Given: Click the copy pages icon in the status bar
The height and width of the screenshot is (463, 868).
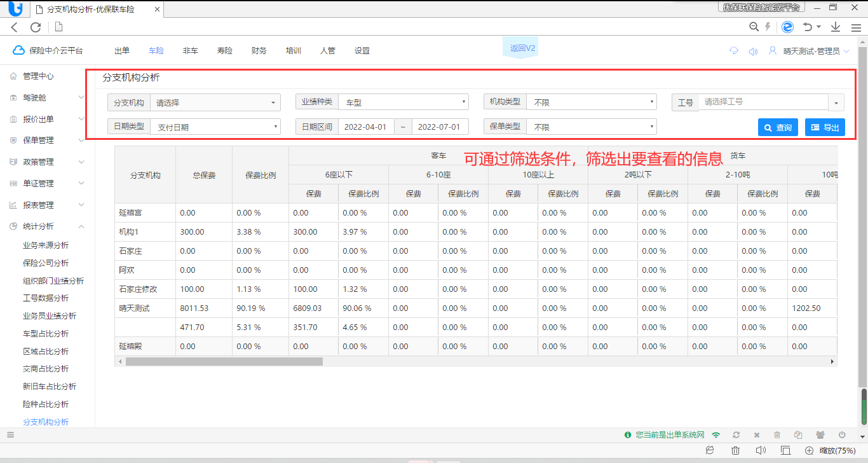Looking at the screenshot, I should 798,435.
